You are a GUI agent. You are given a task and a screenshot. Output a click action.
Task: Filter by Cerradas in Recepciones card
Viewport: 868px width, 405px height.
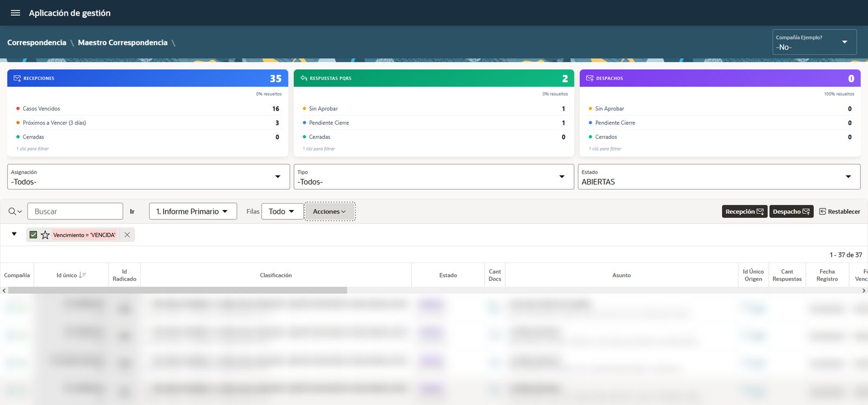pyautogui.click(x=148, y=137)
